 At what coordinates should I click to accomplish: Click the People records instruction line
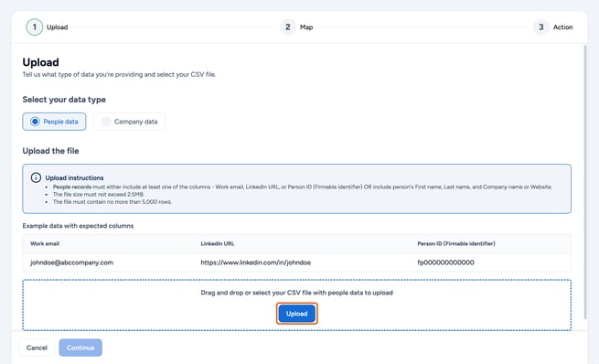pyautogui.click(x=302, y=187)
